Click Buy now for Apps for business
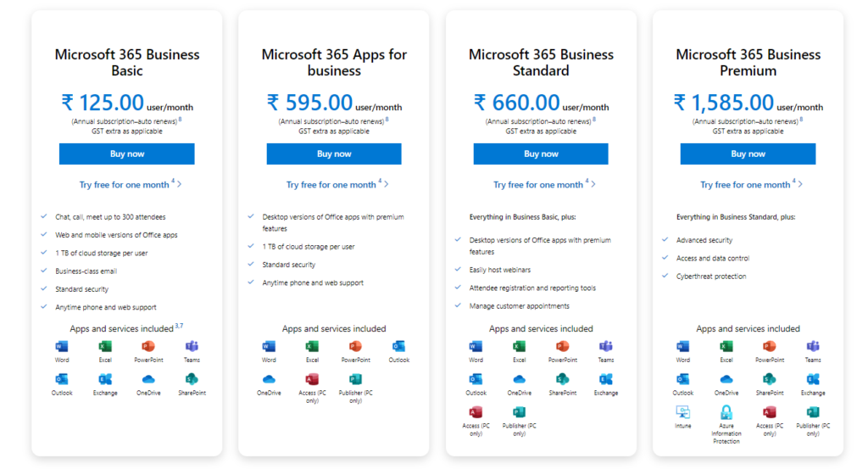Image resolution: width=868 pixels, height=475 pixels. pos(334,154)
